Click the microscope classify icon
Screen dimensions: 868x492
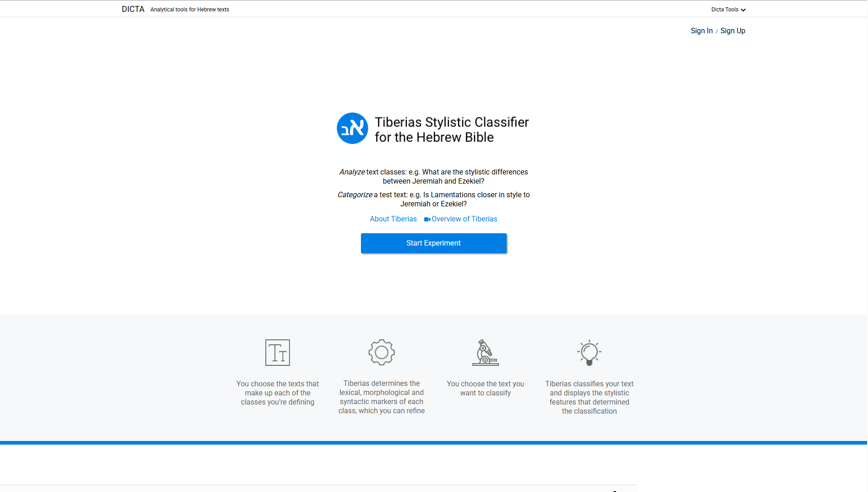pyautogui.click(x=485, y=352)
